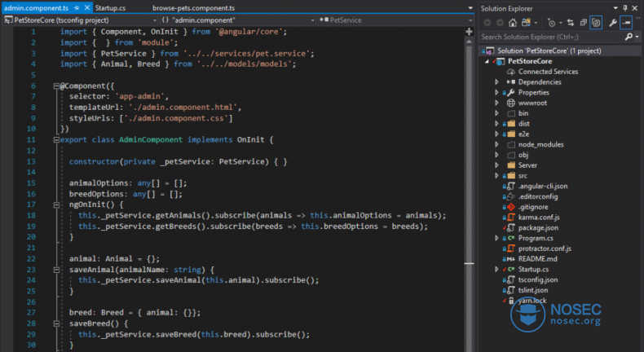Click the magnifier search icon in Solution Explorer
Screen dimensions: 644x352
pyautogui.click(x=629, y=37)
